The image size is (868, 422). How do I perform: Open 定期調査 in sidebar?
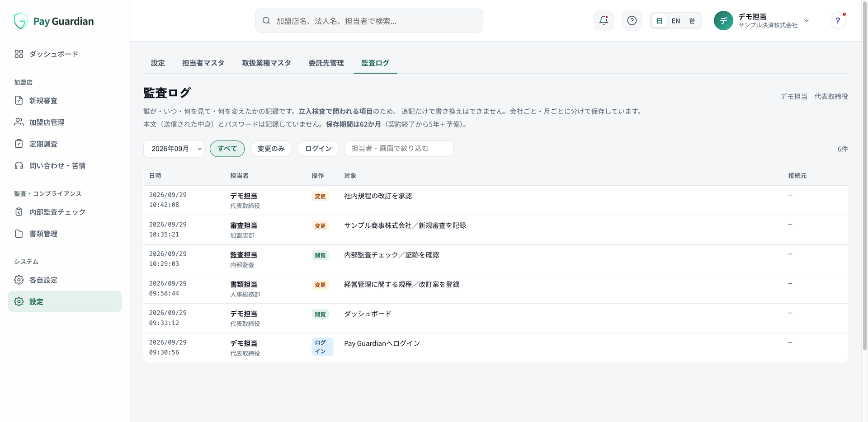pos(65,144)
